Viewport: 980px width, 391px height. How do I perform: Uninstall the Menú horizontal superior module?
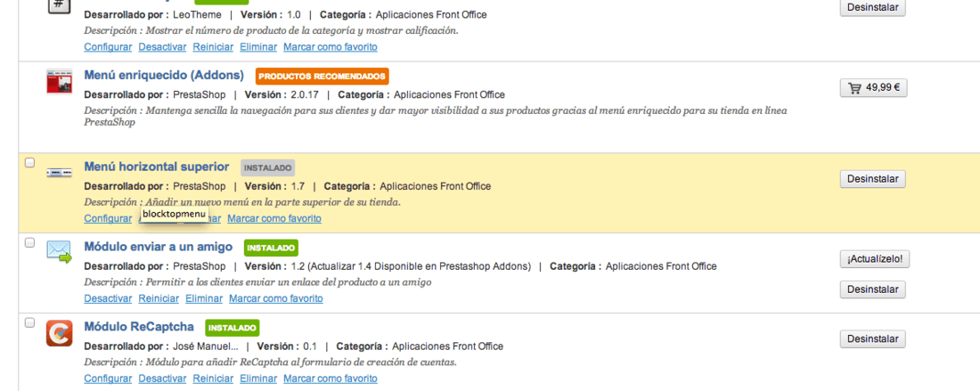tap(872, 179)
